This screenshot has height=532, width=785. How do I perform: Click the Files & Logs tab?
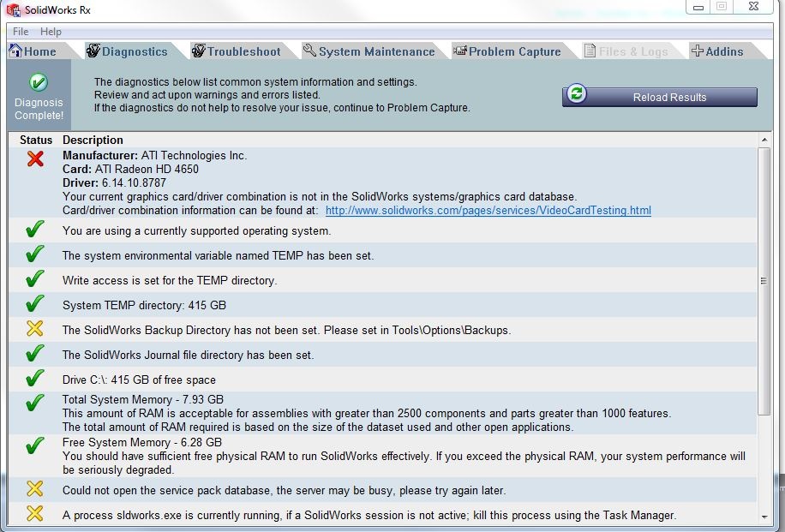tap(632, 51)
